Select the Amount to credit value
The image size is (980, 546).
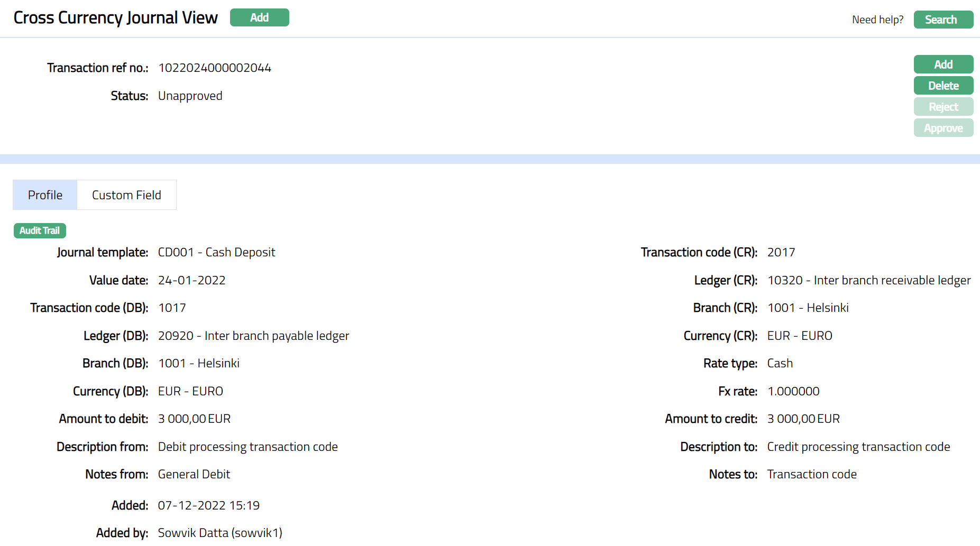pyautogui.click(x=803, y=419)
